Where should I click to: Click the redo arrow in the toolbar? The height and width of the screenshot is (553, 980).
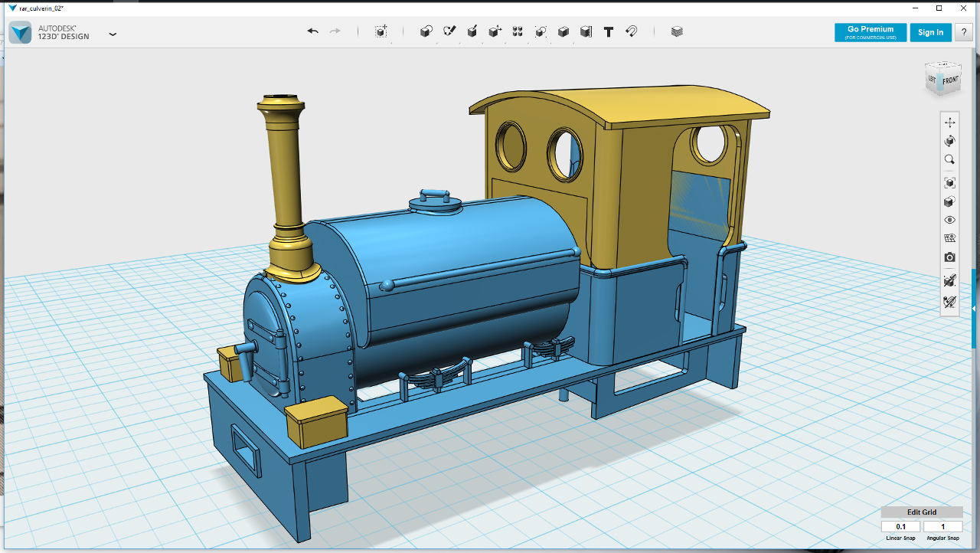coord(335,31)
